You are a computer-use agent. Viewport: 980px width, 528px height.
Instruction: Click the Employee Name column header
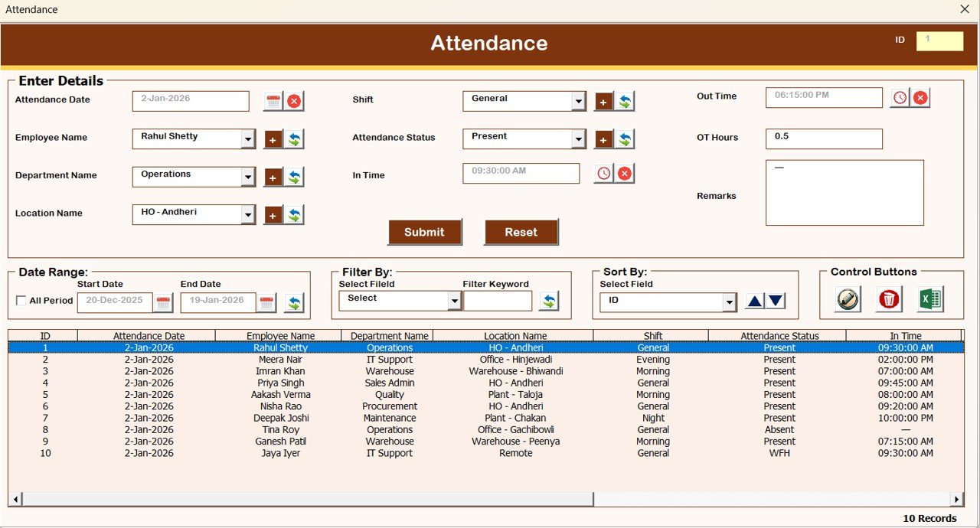280,336
